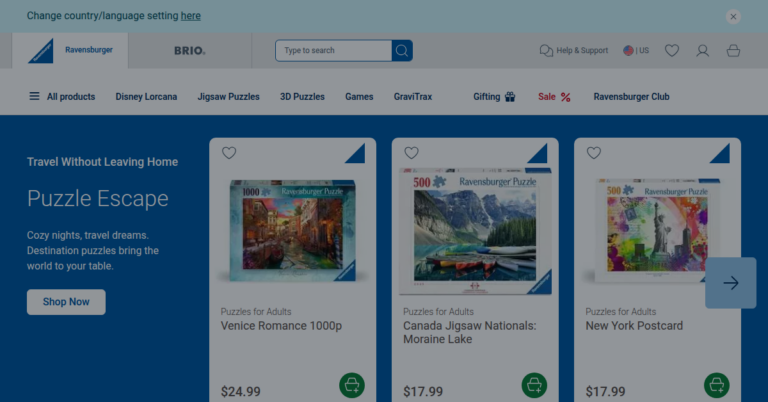Click the Venice Romance 1000p title
The image size is (768, 402).
coord(281,326)
